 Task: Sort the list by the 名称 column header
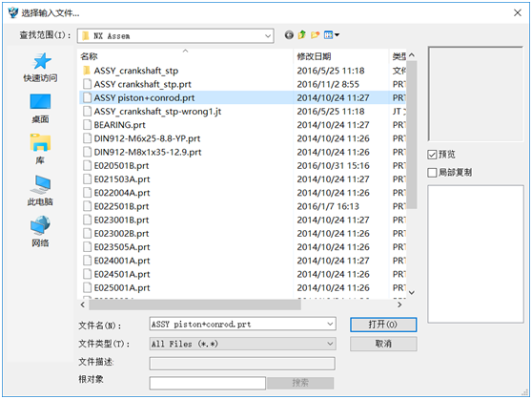pyautogui.click(x=185, y=56)
